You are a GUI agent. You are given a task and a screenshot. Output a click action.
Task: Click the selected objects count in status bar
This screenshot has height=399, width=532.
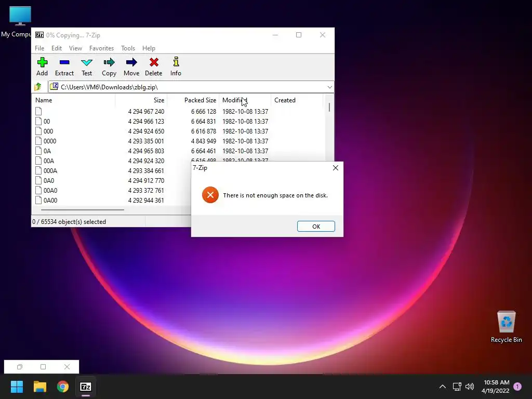[x=69, y=221]
